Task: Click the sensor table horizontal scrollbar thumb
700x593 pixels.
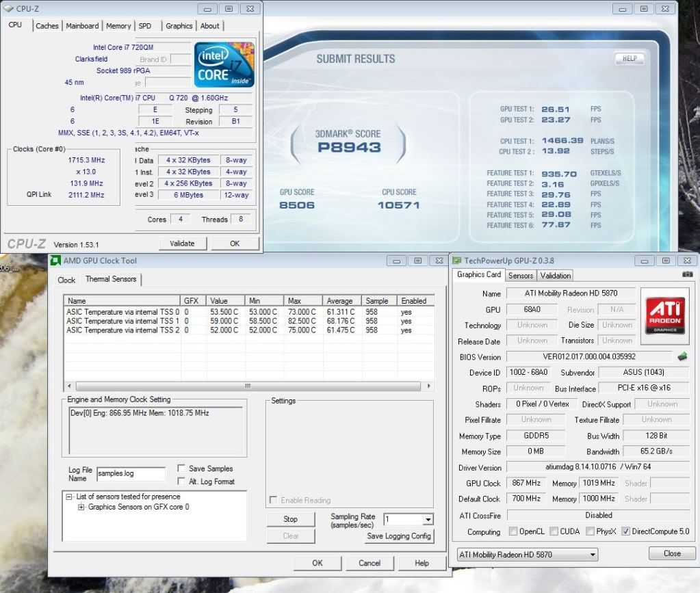Action: pyautogui.click(x=248, y=386)
